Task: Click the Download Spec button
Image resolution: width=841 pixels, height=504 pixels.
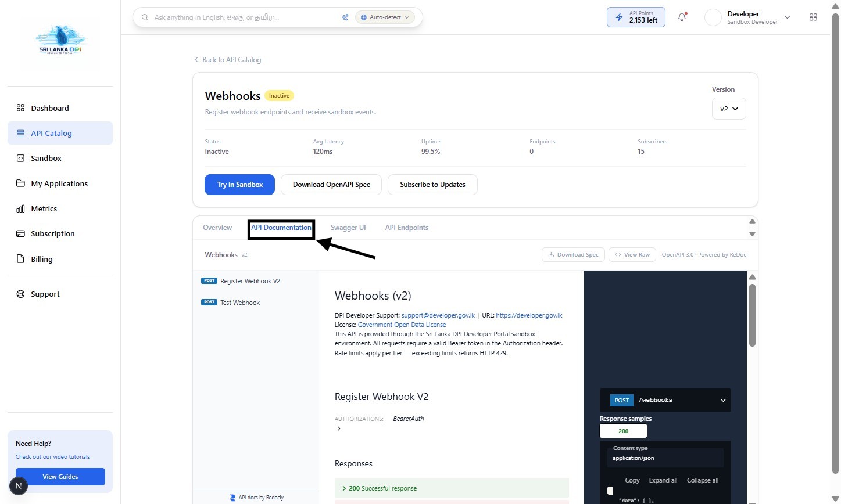Action: (x=573, y=255)
